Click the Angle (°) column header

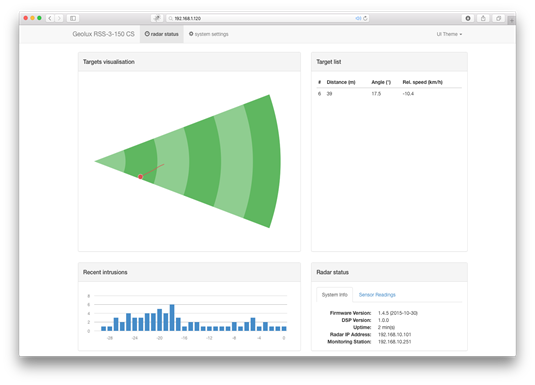tap(381, 82)
